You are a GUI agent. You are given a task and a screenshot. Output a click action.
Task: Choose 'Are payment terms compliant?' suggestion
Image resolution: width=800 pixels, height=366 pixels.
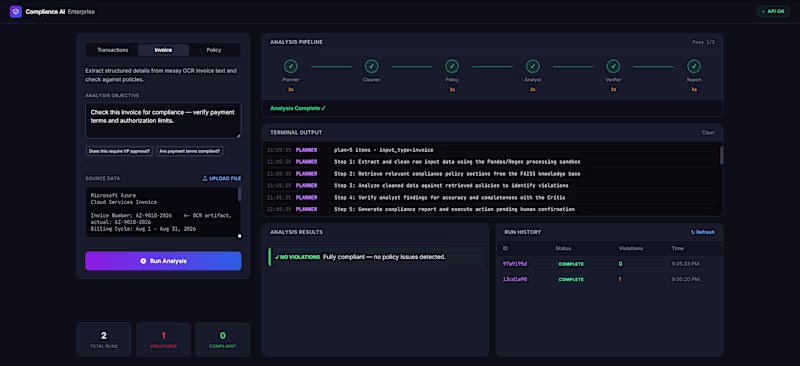[190, 152]
